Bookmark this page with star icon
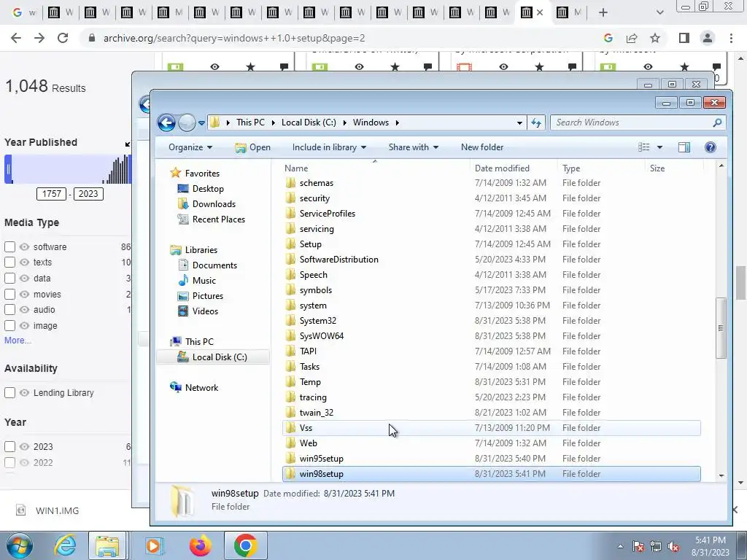The image size is (747, 560). [655, 38]
